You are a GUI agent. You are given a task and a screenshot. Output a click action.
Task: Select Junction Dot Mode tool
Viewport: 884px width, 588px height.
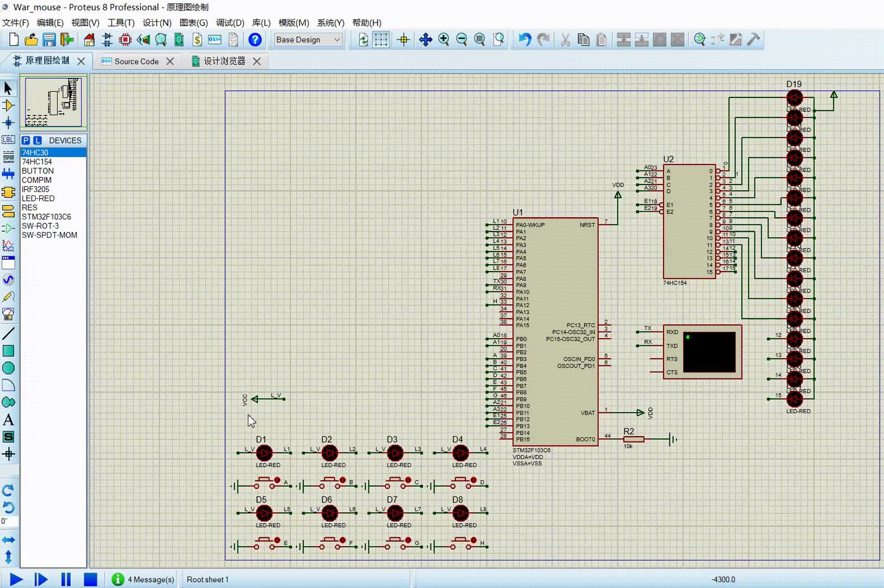tap(8, 122)
